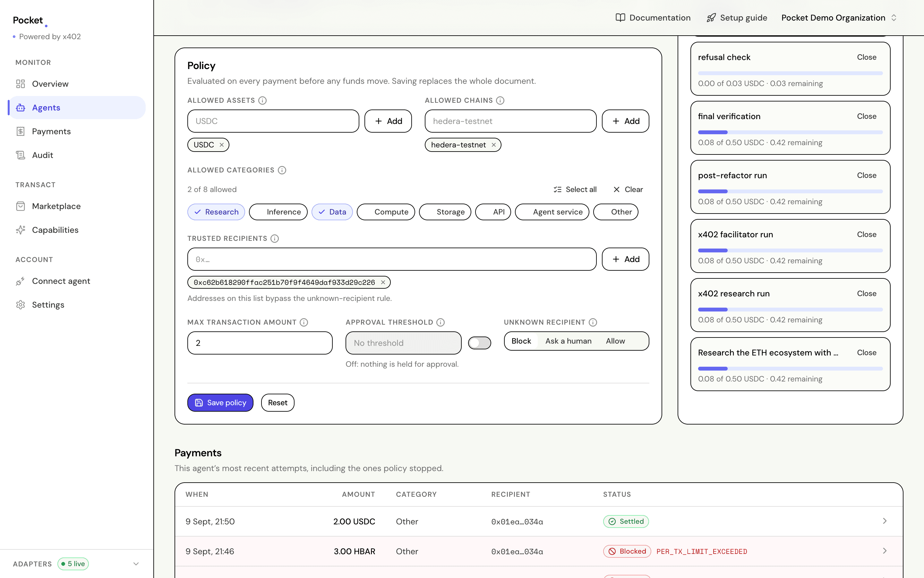
Task: Expand the blocked 3.00 HBAR payment row chevron
Action: point(885,551)
